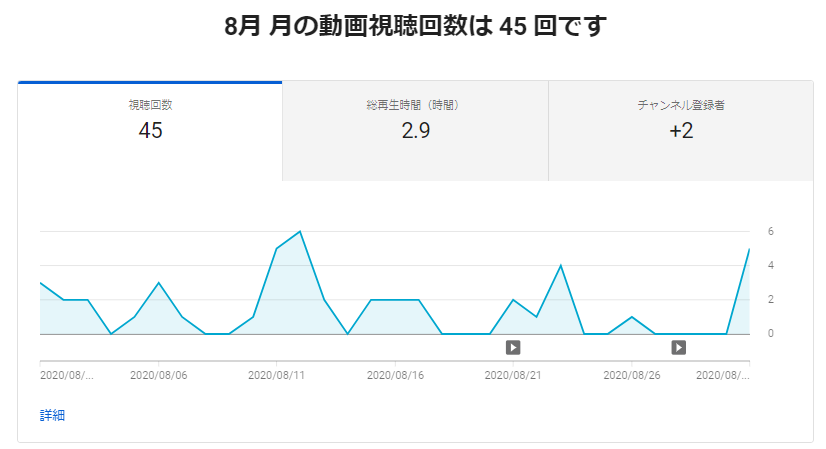This screenshot has width=826, height=449.
Task: Click the 2020/08/11 date label
Action: tap(277, 375)
